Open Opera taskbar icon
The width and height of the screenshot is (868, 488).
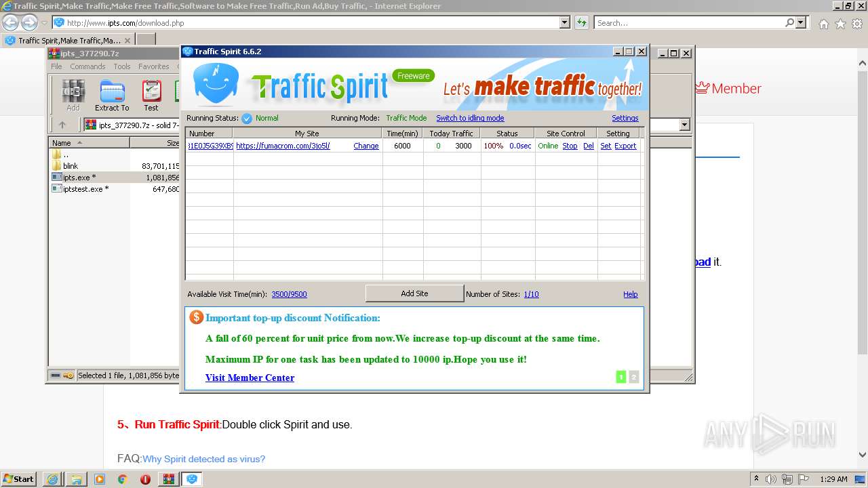click(145, 479)
